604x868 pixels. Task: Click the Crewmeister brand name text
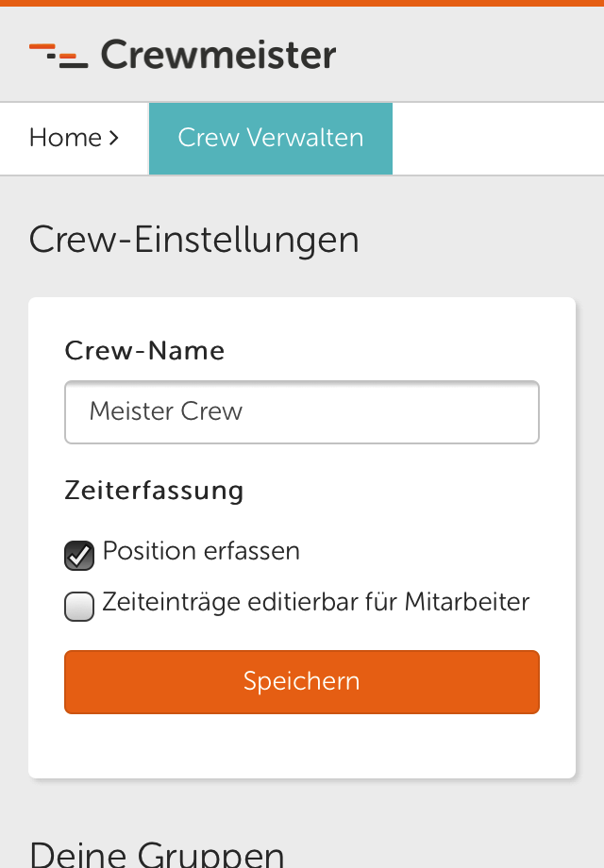pyautogui.click(x=218, y=55)
